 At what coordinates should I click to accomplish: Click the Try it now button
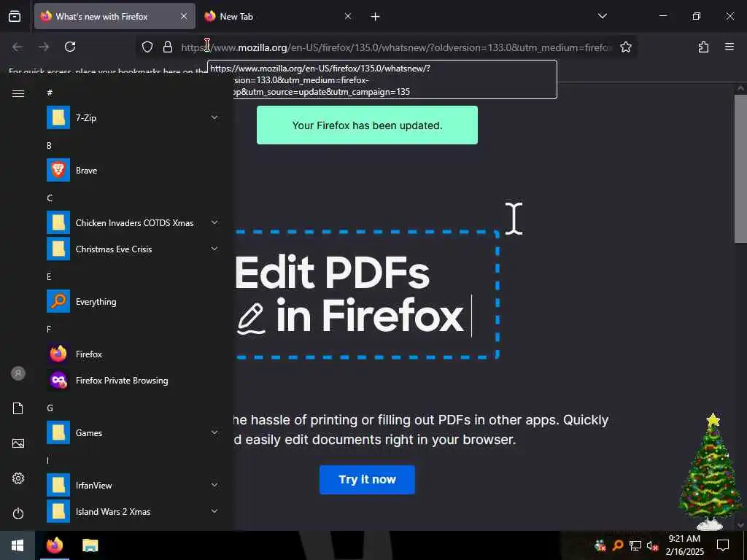click(x=367, y=480)
